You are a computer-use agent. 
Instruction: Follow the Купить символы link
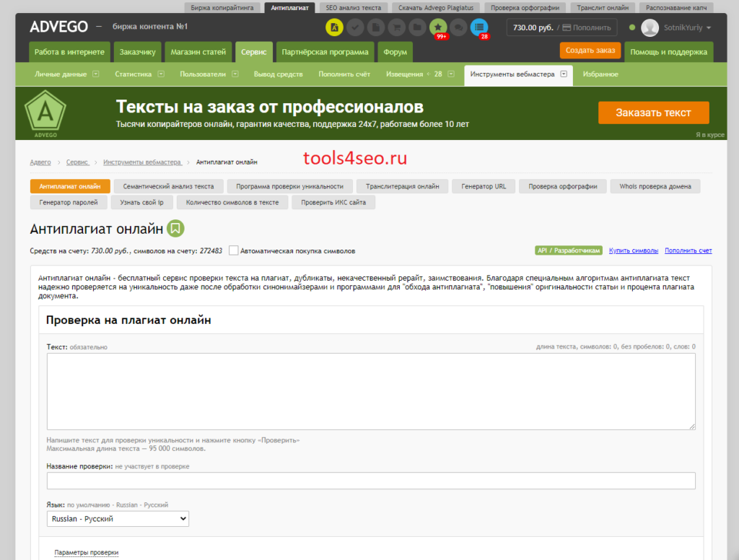pos(634,250)
